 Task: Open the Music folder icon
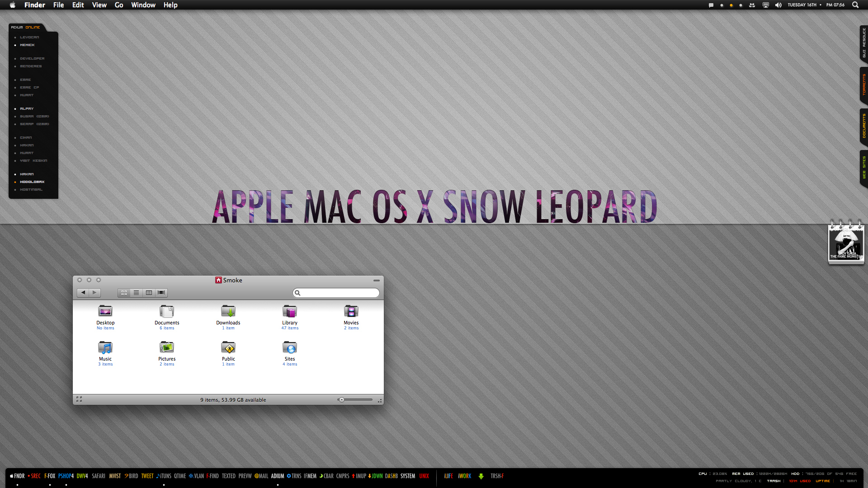tap(105, 347)
